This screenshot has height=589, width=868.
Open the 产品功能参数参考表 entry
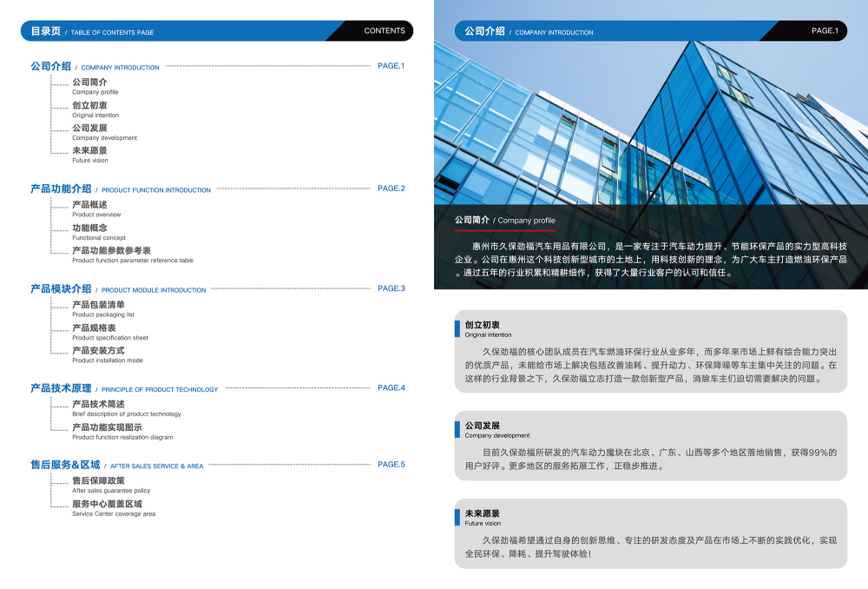pyautogui.click(x=111, y=250)
